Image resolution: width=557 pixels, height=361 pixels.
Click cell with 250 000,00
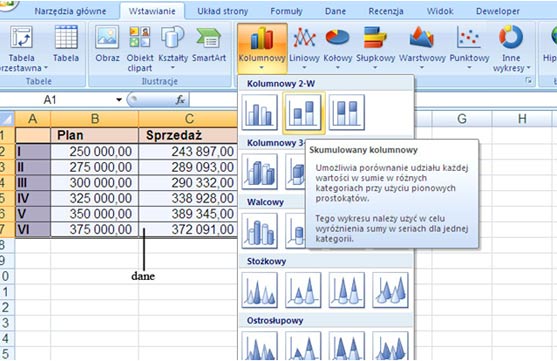[94, 151]
